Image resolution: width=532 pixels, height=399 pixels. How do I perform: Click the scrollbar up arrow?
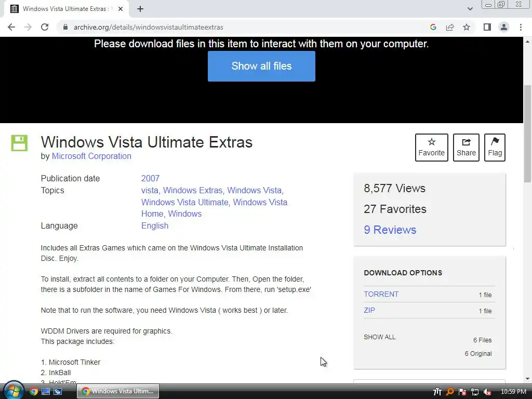point(528,42)
